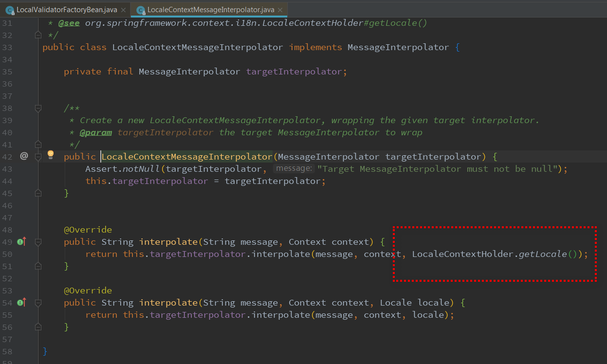Click the string "Target MessageInterpolator must not be null"
This screenshot has width=607, height=364.
(438, 169)
